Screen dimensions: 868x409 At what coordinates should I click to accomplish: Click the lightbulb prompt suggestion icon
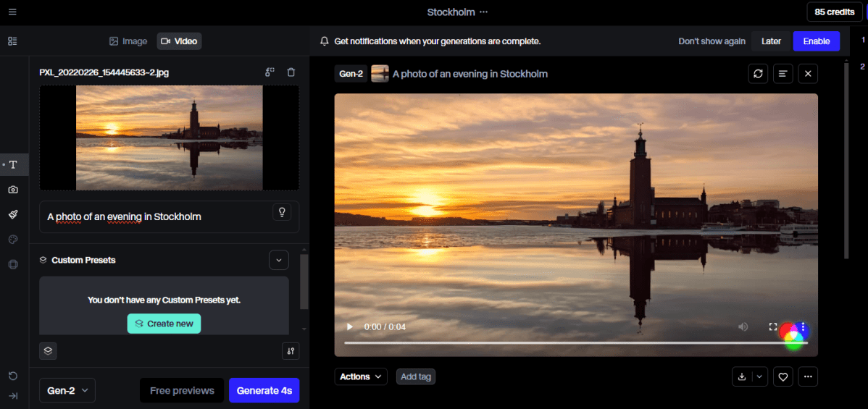(281, 211)
